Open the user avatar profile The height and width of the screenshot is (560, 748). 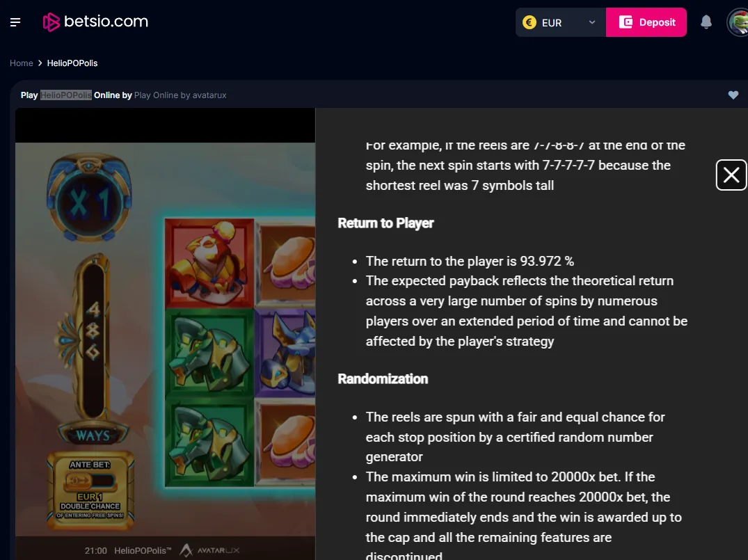[738, 22]
